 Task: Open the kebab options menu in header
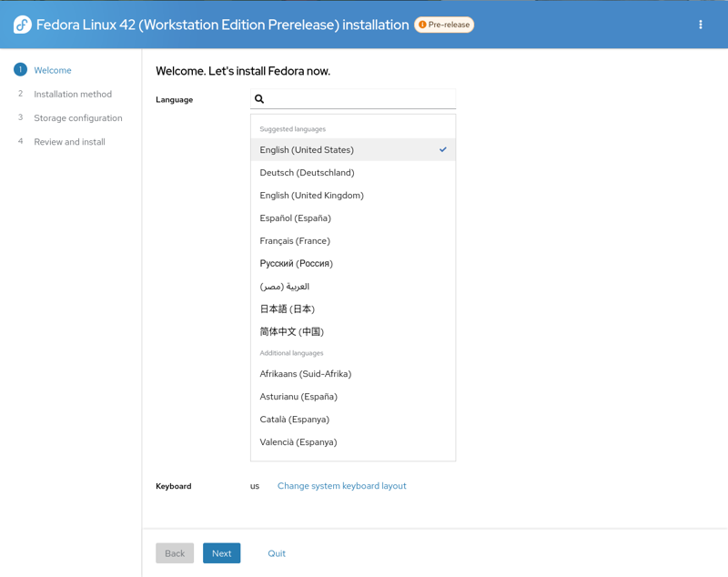pyautogui.click(x=700, y=25)
